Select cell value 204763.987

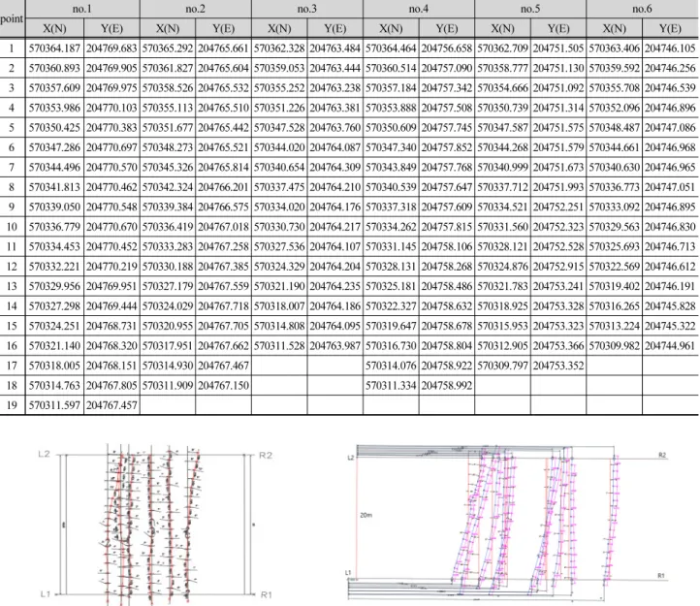(x=335, y=346)
